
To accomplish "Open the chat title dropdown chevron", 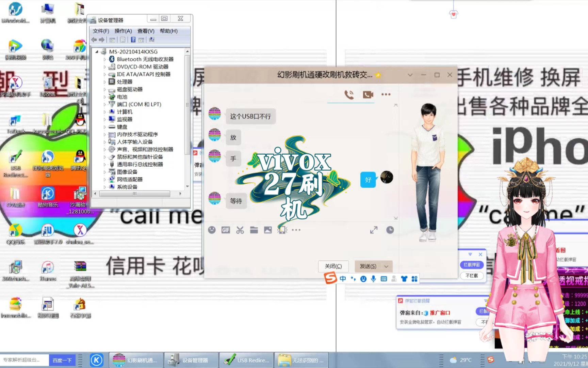I will (x=410, y=75).
